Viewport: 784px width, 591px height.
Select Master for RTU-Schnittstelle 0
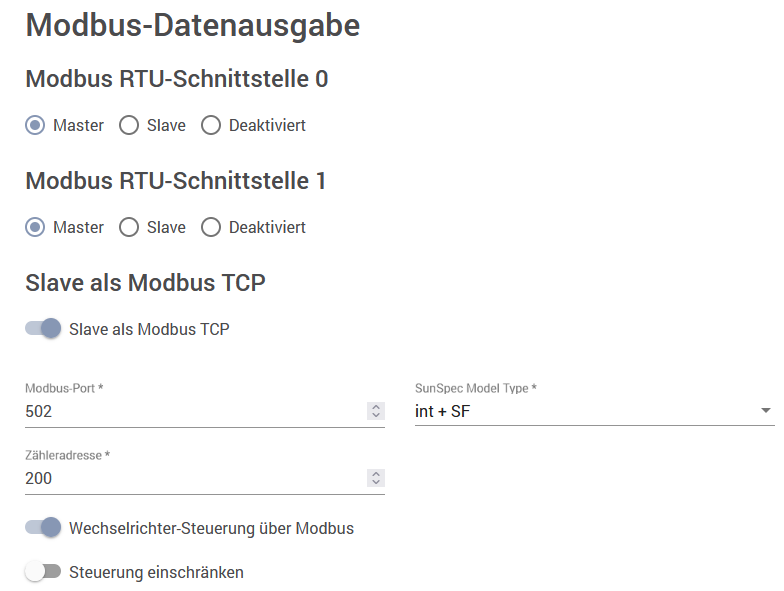pyautogui.click(x=35, y=125)
